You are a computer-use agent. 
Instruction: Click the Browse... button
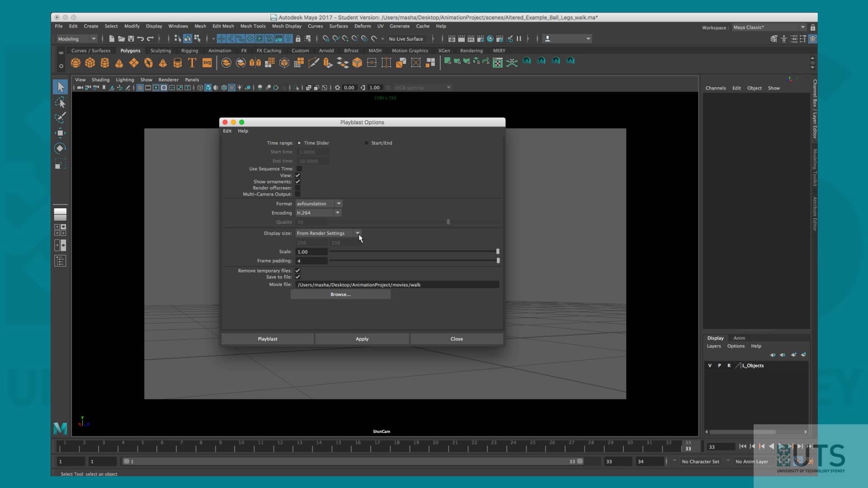click(340, 295)
